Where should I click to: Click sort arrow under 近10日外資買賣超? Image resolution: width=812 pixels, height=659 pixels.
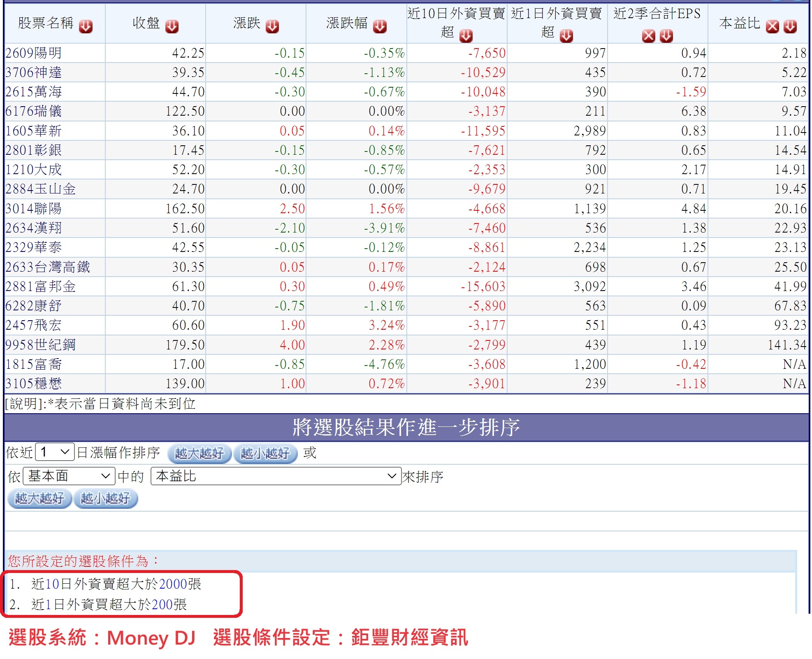click(466, 36)
